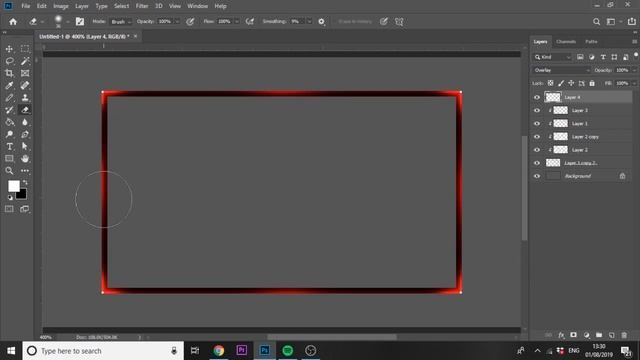Switch to the Channels tab
The height and width of the screenshot is (360, 640).
(566, 42)
